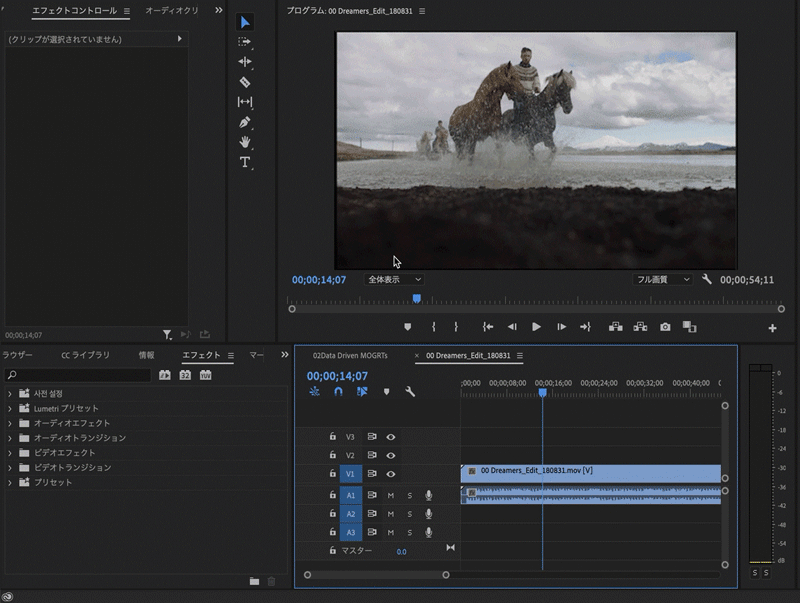Open the 全体表示 zoom level dropdown
The image size is (800, 603).
coord(394,280)
